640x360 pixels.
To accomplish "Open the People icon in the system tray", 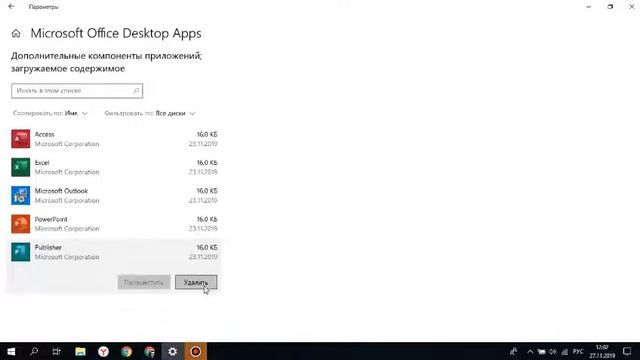I will coord(513,351).
